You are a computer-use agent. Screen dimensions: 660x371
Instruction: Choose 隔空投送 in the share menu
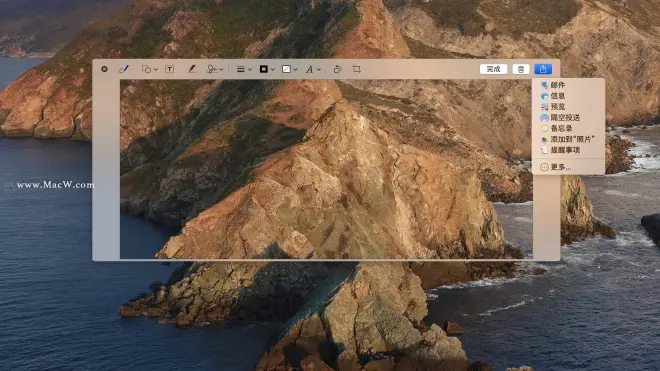(x=568, y=117)
